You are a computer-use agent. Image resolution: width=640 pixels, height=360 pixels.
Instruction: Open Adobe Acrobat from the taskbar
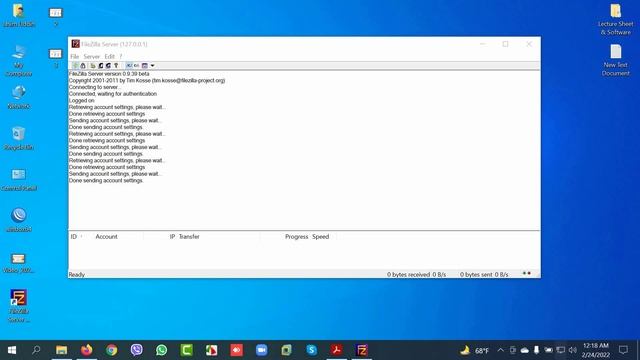[337, 350]
